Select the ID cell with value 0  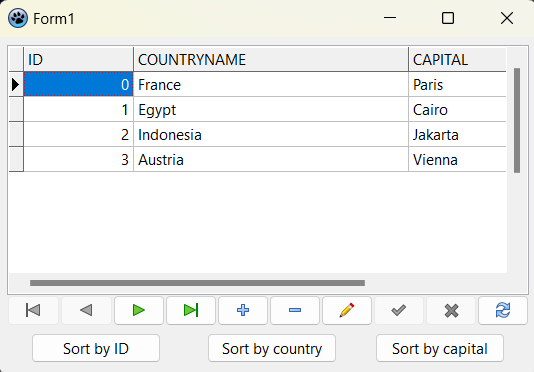(x=78, y=84)
